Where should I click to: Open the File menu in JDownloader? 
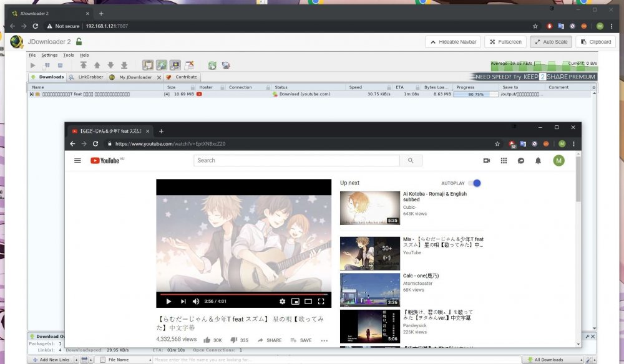[32, 55]
